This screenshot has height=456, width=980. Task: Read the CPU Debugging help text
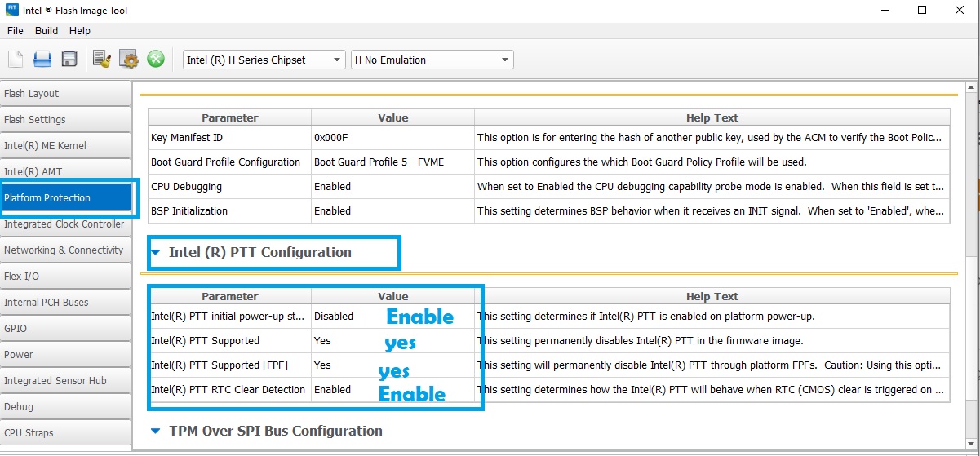[x=712, y=186]
